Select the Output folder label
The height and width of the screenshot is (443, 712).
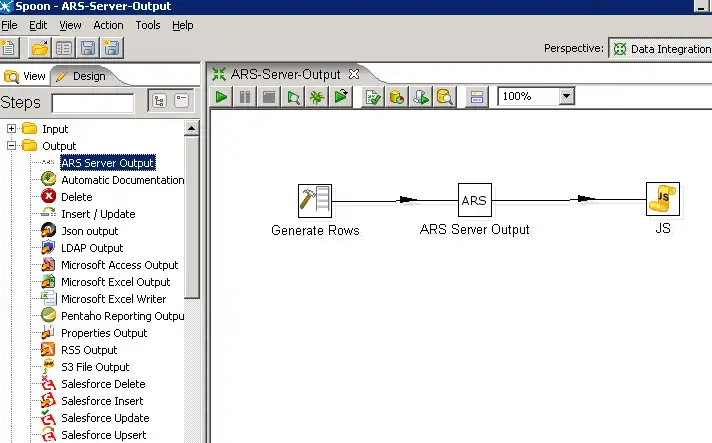tap(59, 146)
